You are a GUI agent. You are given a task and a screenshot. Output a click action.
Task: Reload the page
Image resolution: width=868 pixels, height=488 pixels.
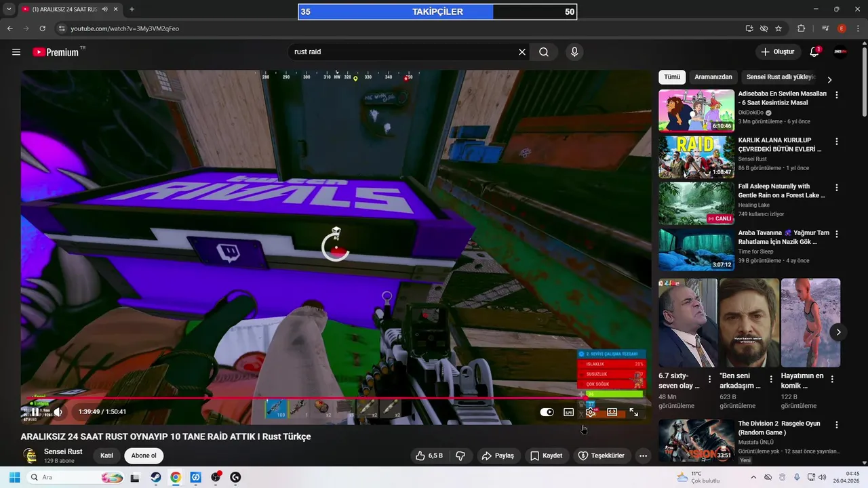coord(42,28)
